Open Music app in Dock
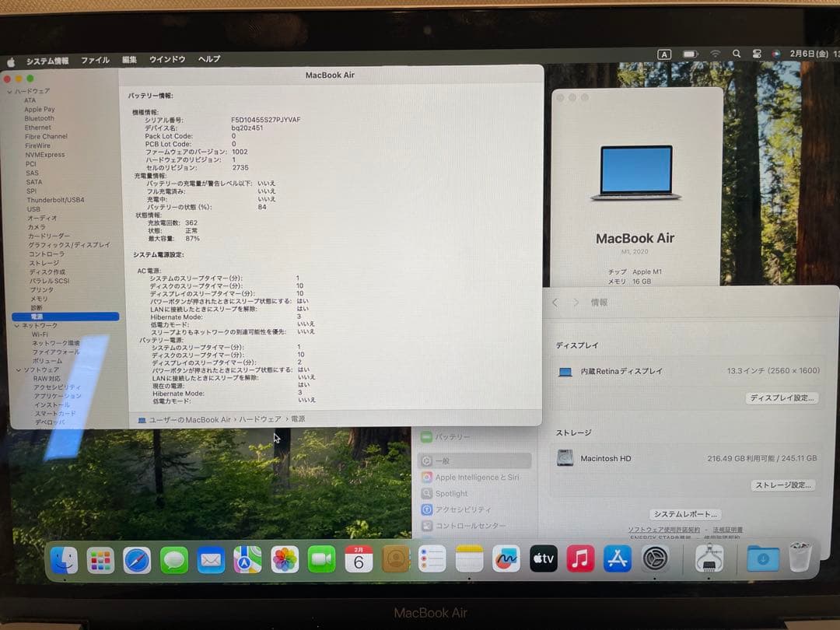Viewport: 840px width, 630px height. [x=580, y=558]
